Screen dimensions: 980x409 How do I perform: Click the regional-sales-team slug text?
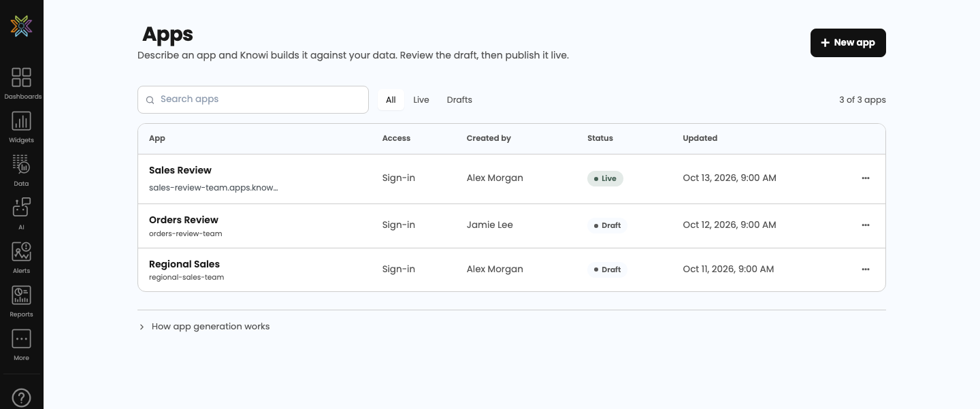(x=186, y=277)
